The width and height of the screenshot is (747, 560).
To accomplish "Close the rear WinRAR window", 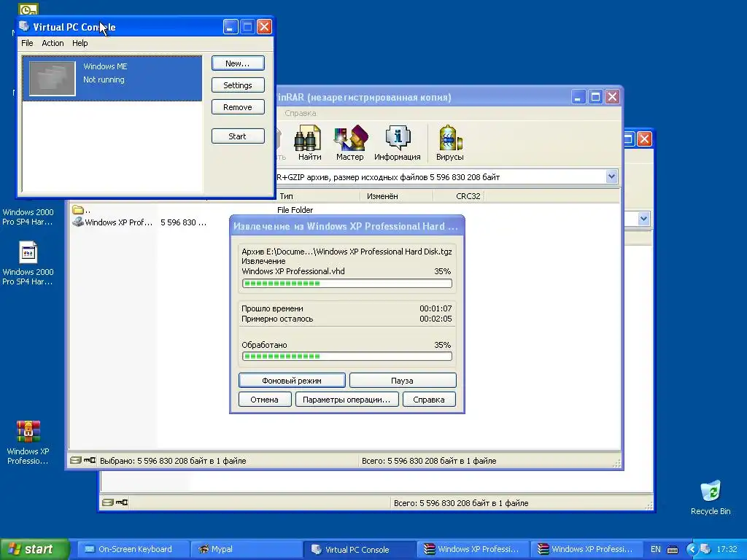I will (x=644, y=139).
